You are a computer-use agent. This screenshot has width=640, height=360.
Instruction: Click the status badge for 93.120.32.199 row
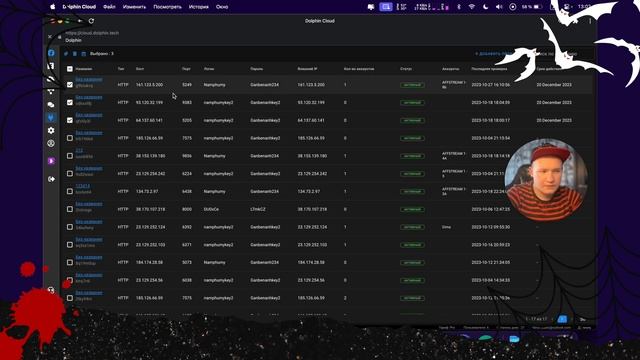(x=412, y=102)
